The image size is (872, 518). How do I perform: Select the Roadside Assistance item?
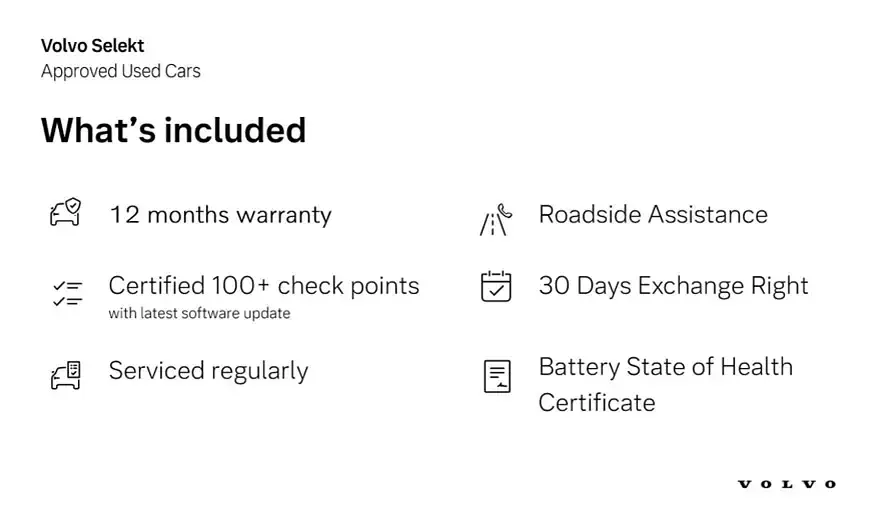tap(653, 215)
